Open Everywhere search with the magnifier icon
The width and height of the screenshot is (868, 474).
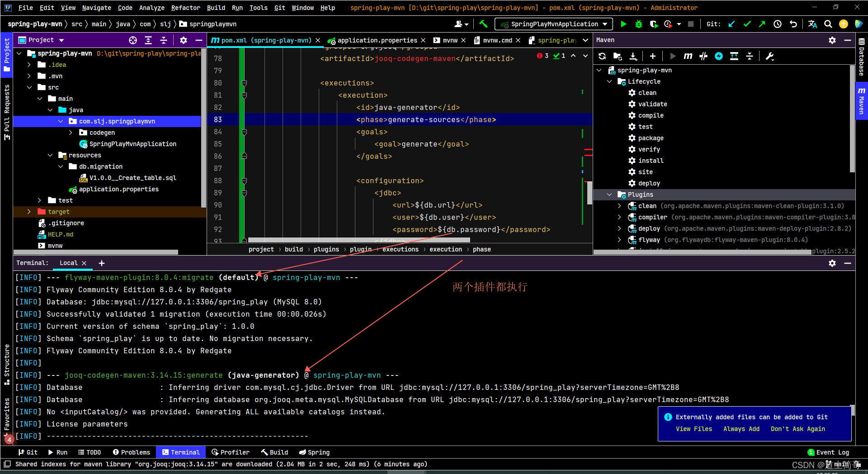click(x=828, y=24)
